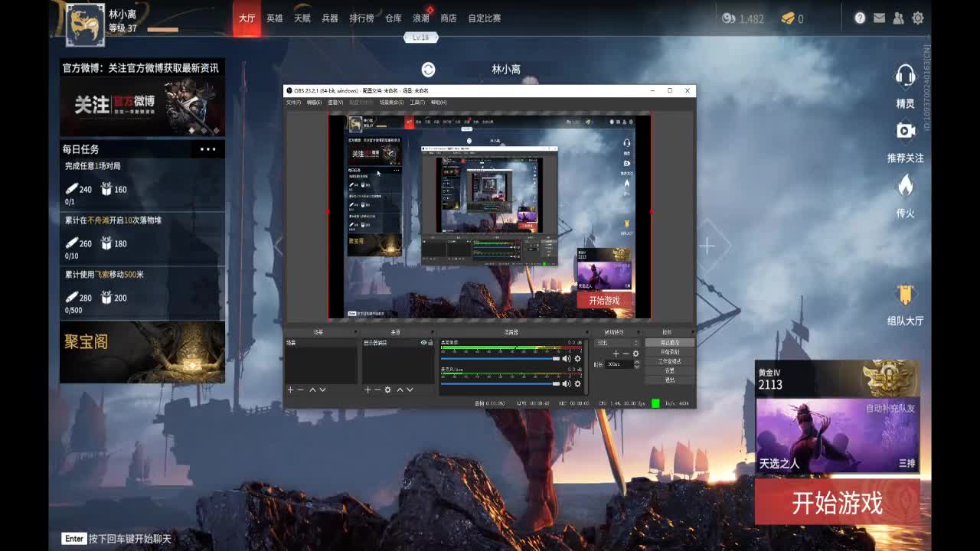The width and height of the screenshot is (980, 551).
Task: Open OBS 工具(T) menu
Action: pos(417,103)
